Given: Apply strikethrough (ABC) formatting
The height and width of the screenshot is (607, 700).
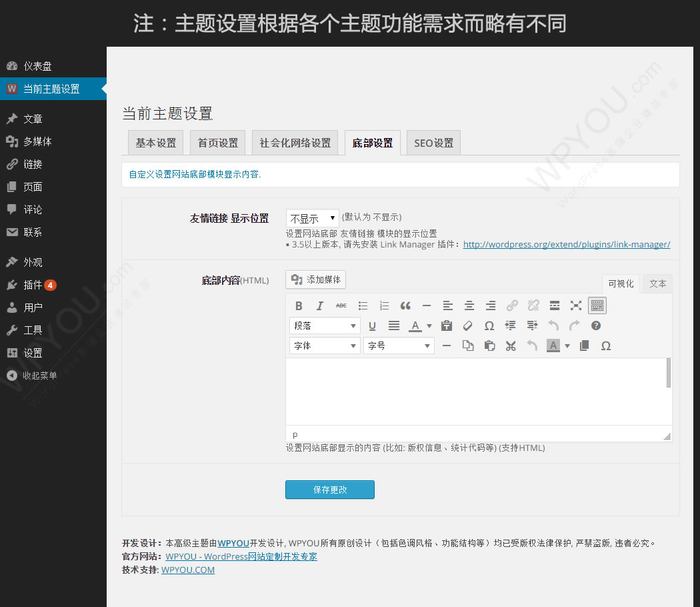Looking at the screenshot, I should 341,306.
